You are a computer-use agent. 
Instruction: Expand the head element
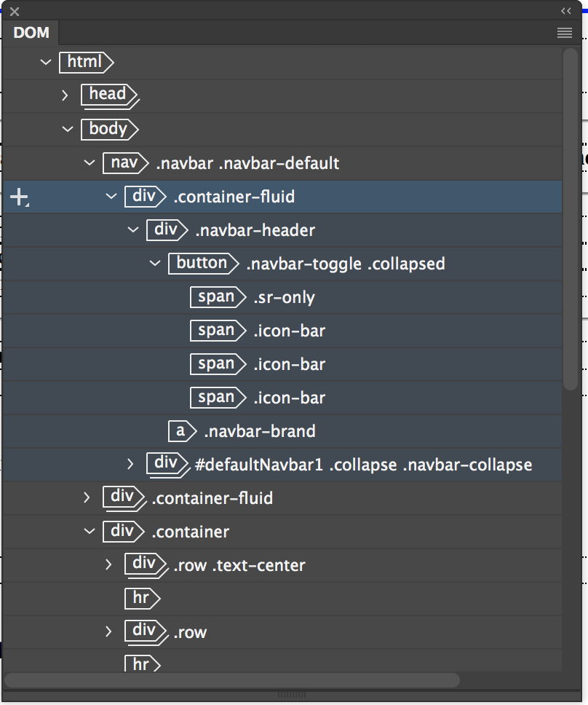click(65, 95)
